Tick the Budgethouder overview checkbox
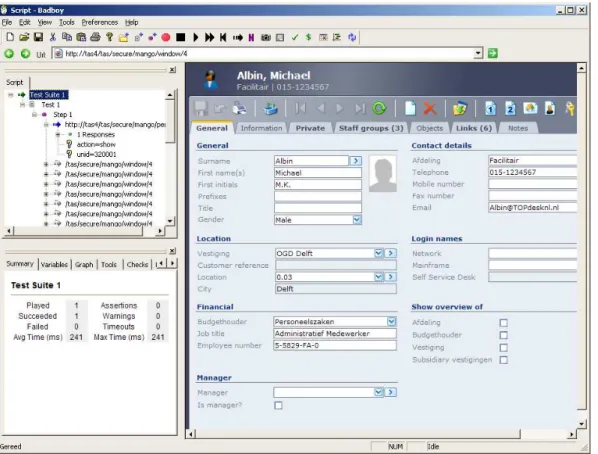The width and height of the screenshot is (598, 454). [503, 335]
